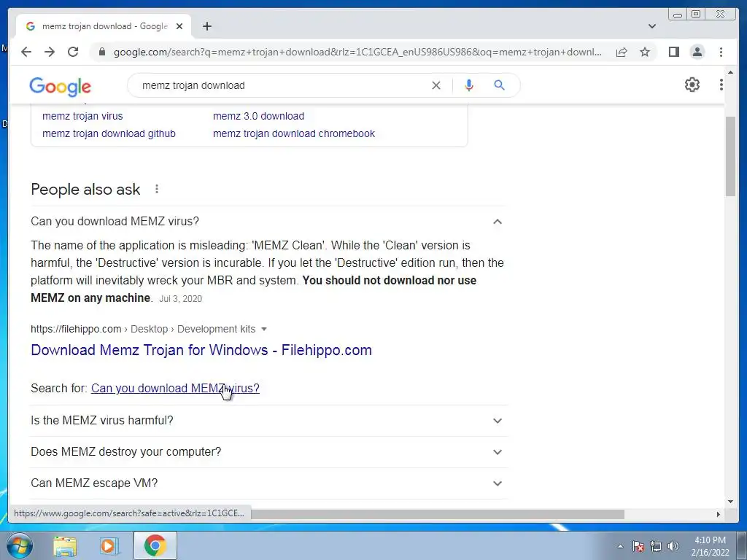This screenshot has height=560, width=747.
Task: Submit search with magnifier icon
Action: pos(499,85)
